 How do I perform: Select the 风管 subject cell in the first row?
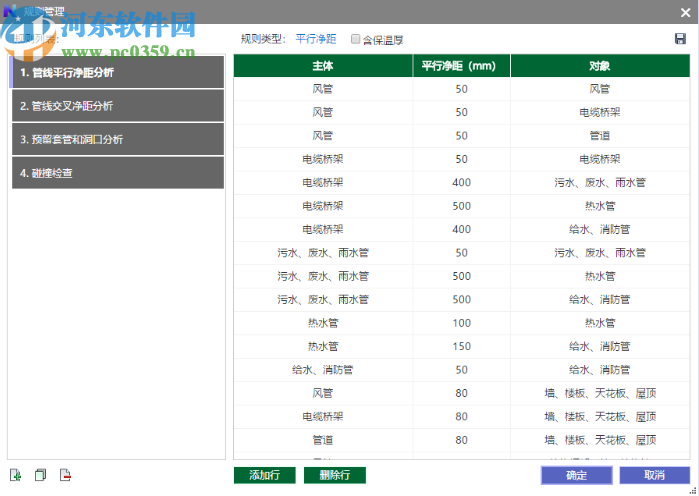coord(323,89)
